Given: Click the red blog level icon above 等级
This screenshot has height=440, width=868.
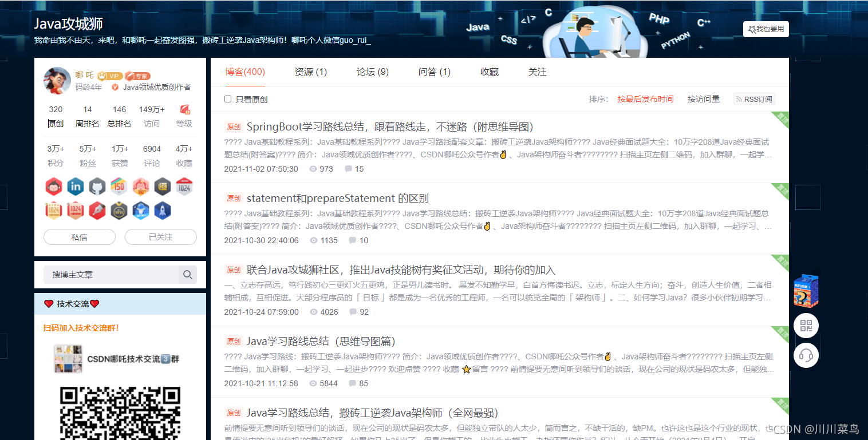Looking at the screenshot, I should click(184, 109).
